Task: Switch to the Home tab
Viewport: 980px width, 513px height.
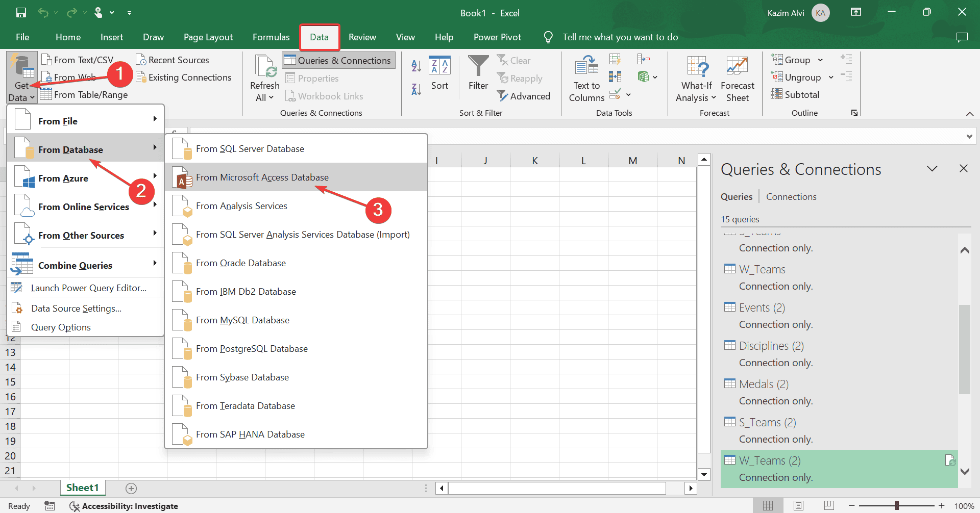Action: [x=68, y=37]
